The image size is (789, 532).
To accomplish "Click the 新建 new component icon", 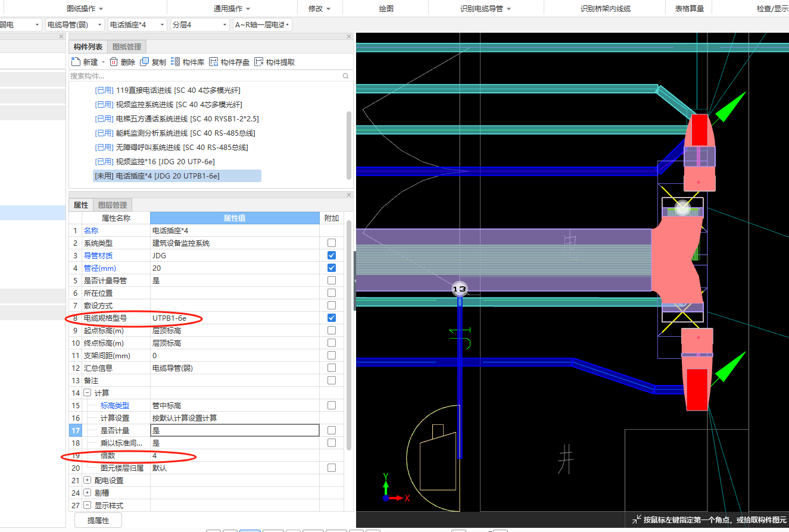I will [x=75, y=62].
